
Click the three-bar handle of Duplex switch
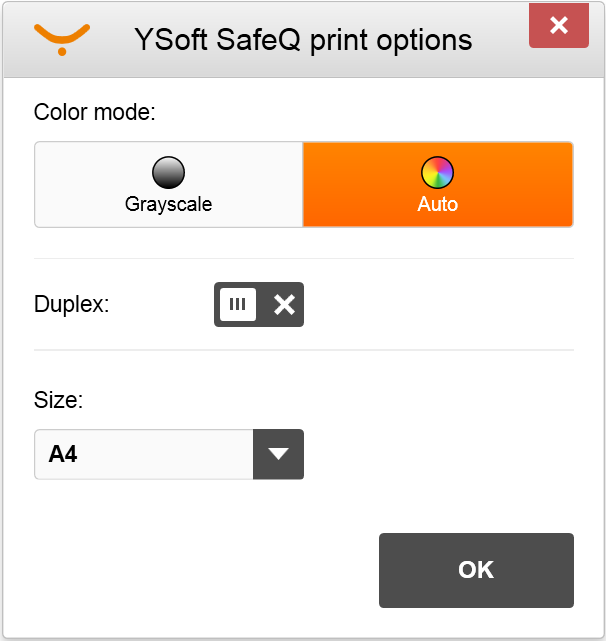(238, 305)
